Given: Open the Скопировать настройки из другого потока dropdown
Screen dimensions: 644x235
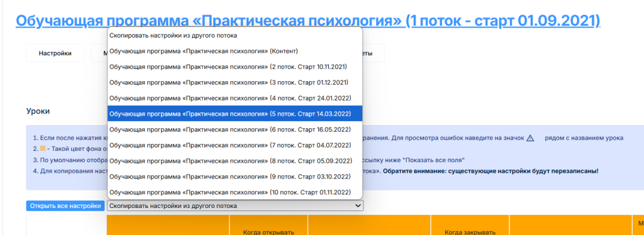Looking at the screenshot, I should coord(235,206).
